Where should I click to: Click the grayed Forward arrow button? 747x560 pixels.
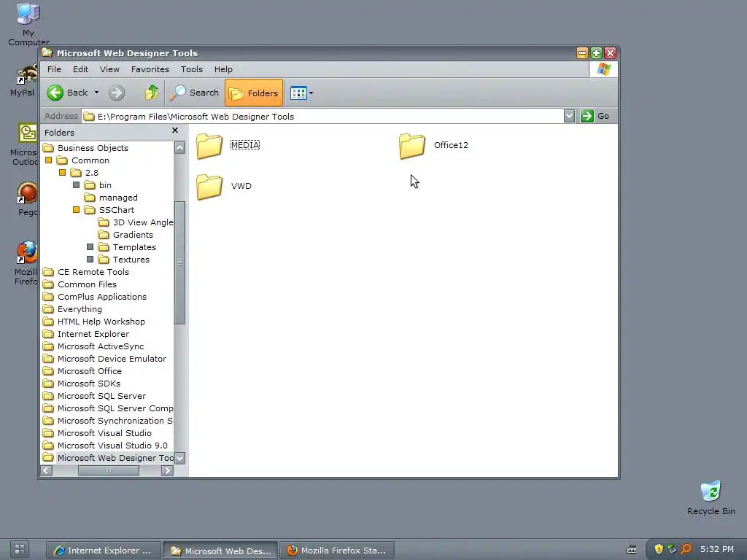pos(117,93)
